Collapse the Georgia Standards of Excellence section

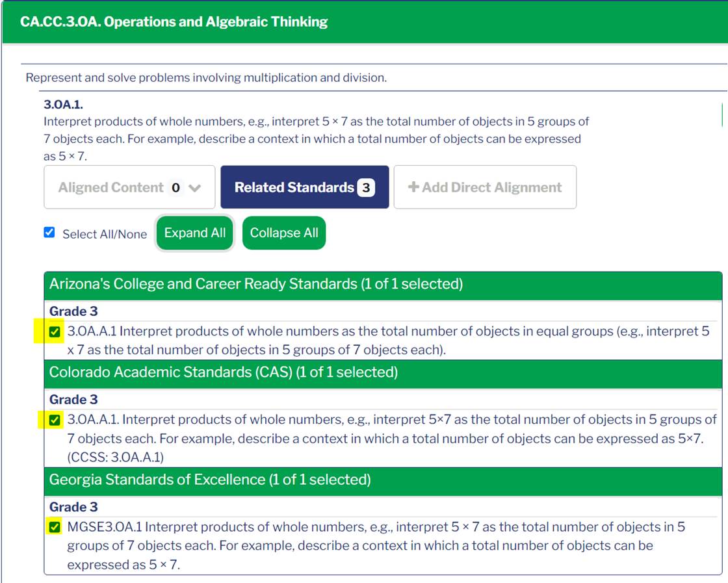383,480
